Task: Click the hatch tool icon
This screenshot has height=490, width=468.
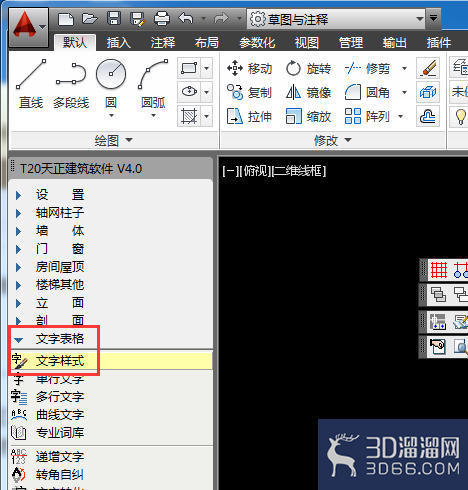Action: [x=189, y=116]
